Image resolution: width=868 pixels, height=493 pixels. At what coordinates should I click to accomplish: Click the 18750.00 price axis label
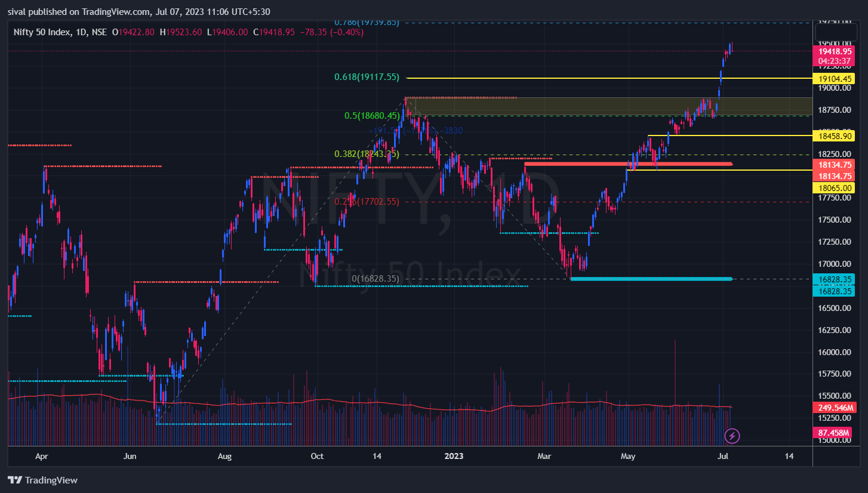pyautogui.click(x=834, y=110)
